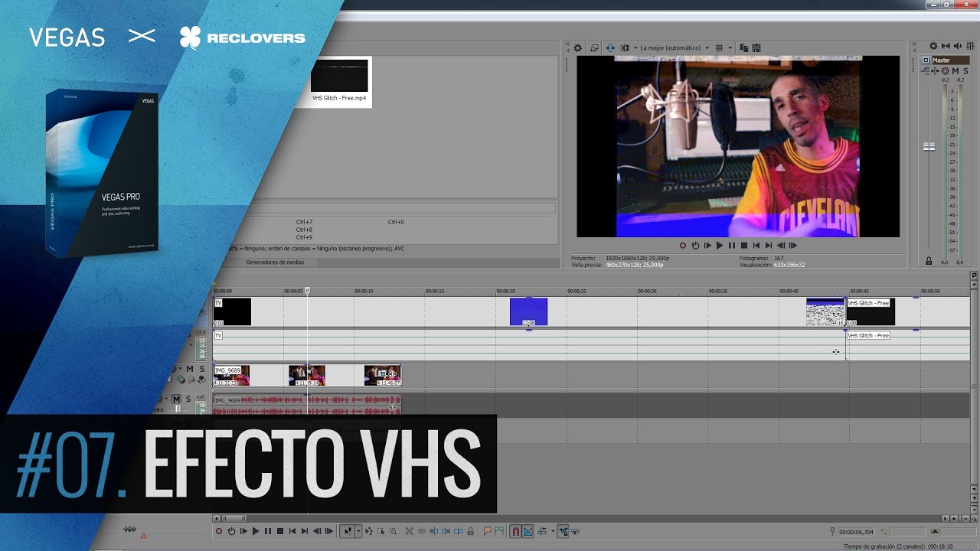
Task: Save the preview snapshot to file
Action: (x=756, y=47)
